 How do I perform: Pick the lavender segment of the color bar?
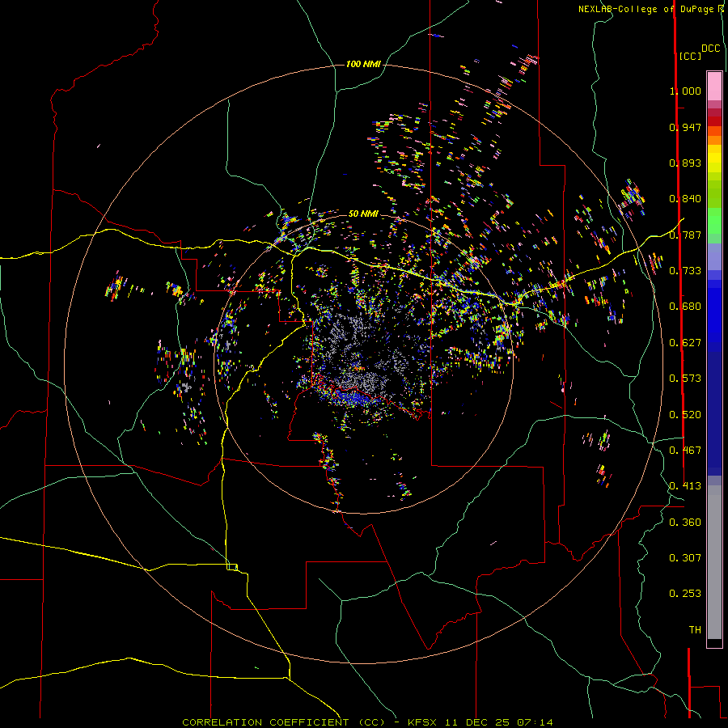(x=714, y=256)
